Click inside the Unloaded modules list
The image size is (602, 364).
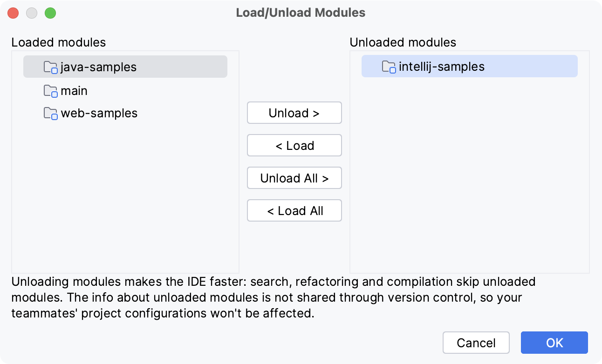466,195
